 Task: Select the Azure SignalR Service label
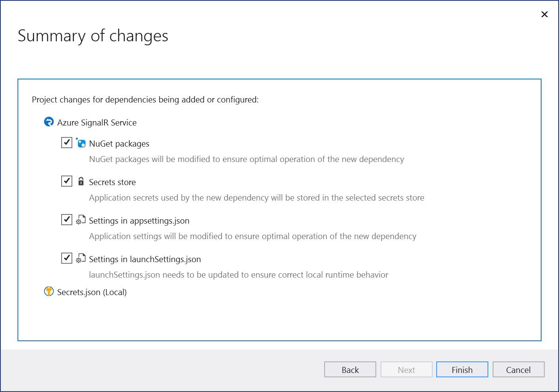tap(97, 122)
